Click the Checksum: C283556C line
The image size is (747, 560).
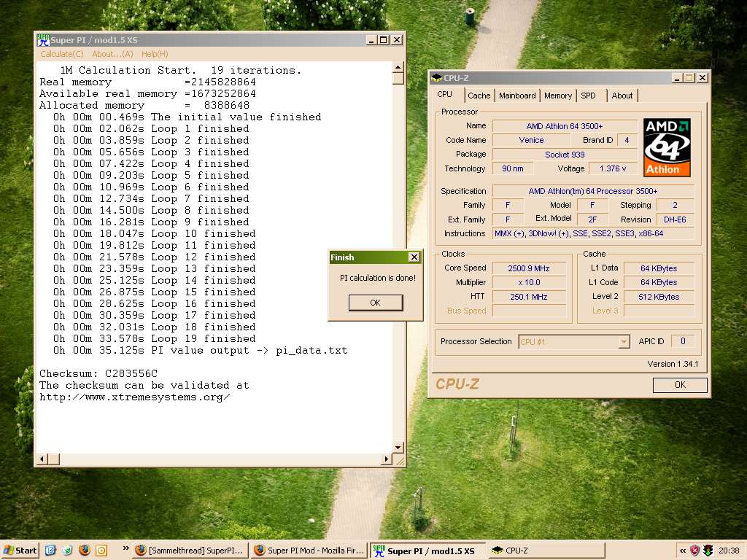(98, 373)
